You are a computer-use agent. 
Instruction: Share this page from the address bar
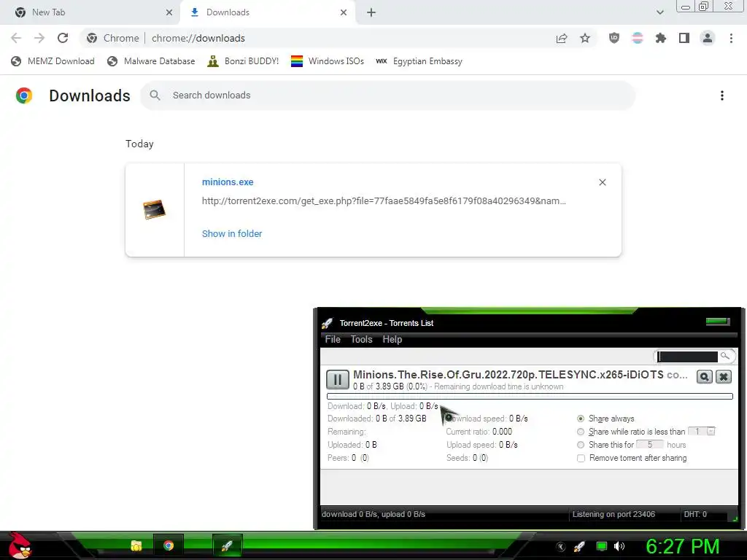point(562,39)
